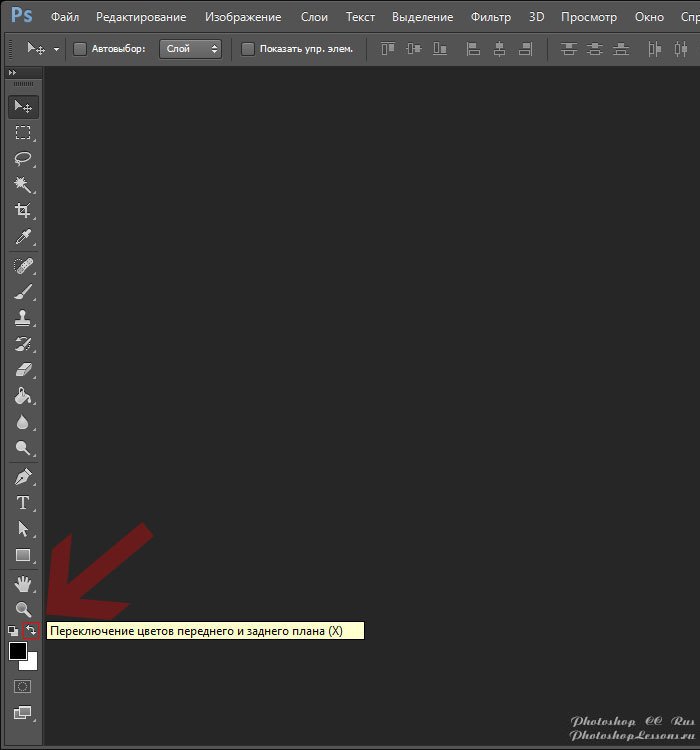Screen dimensions: 700x750
Task: Reset default foreground and background colors
Action: [13, 631]
